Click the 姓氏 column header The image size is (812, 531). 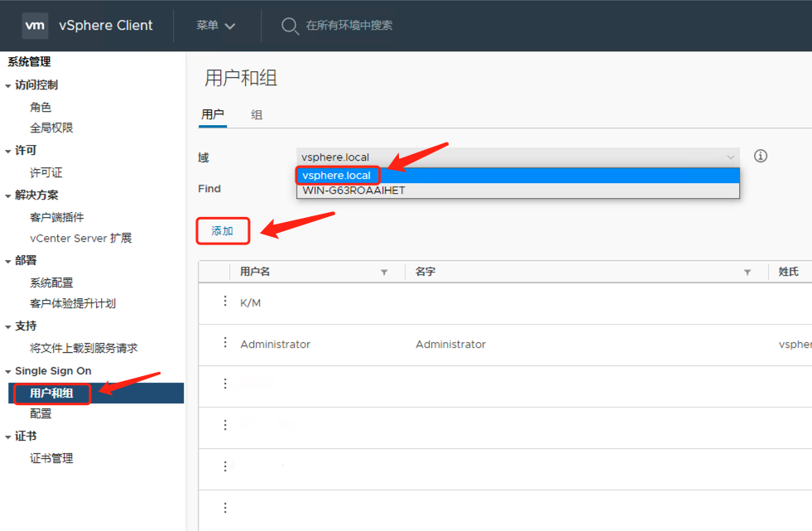(x=789, y=272)
